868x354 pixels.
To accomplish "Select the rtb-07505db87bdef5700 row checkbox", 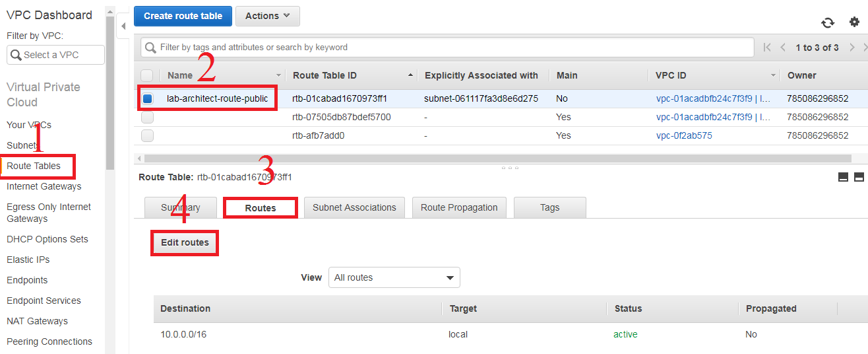I will [x=148, y=118].
